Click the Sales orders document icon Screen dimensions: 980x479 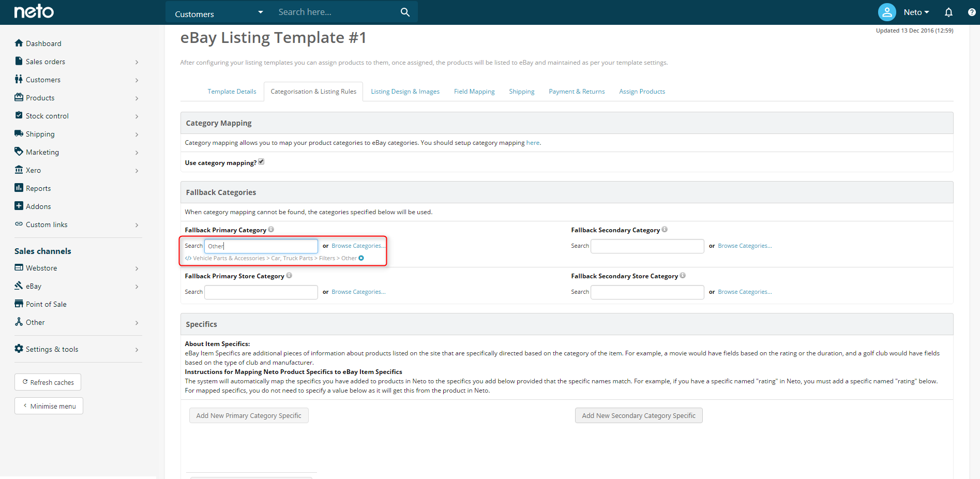(x=19, y=61)
